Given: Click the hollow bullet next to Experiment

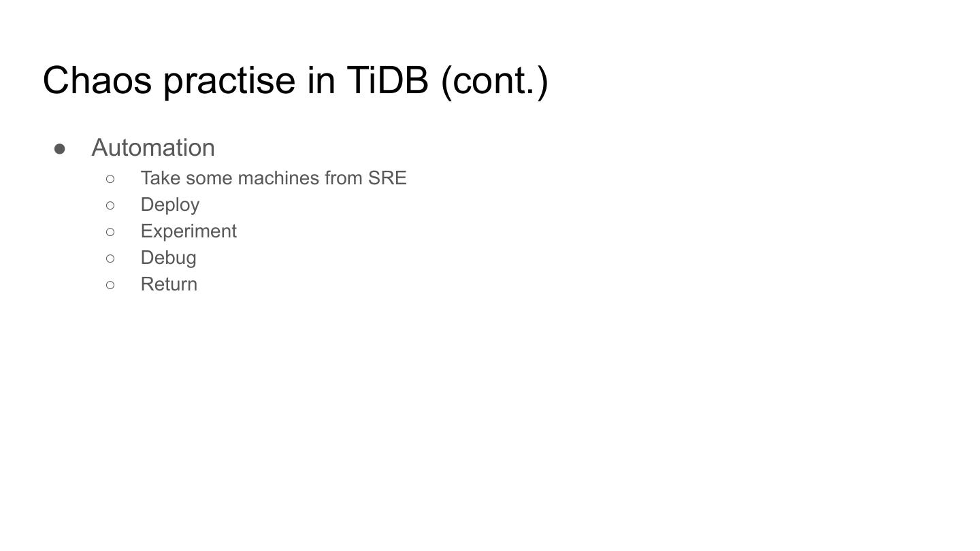Looking at the screenshot, I should (110, 232).
